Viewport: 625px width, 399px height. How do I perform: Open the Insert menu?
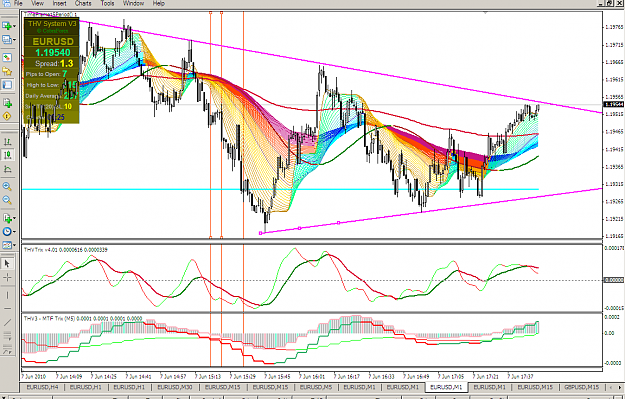click(x=60, y=3)
